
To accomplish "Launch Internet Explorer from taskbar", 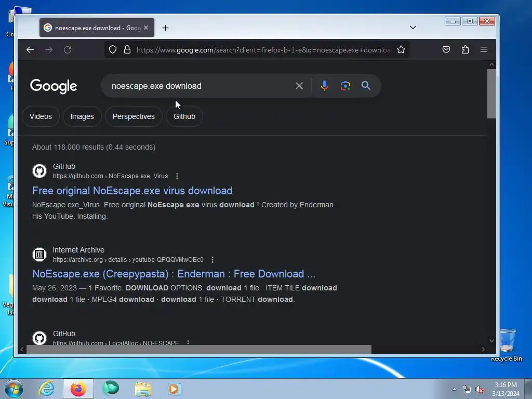I will click(46, 389).
